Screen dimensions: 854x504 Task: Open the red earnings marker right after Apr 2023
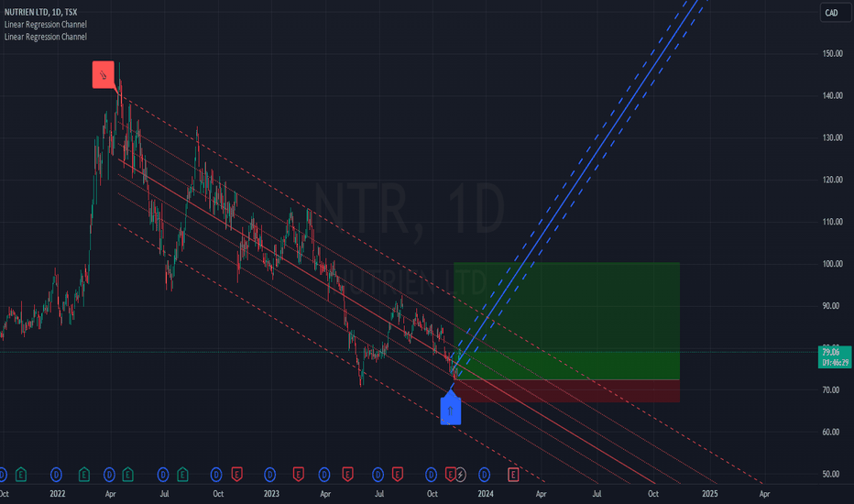coord(347,475)
